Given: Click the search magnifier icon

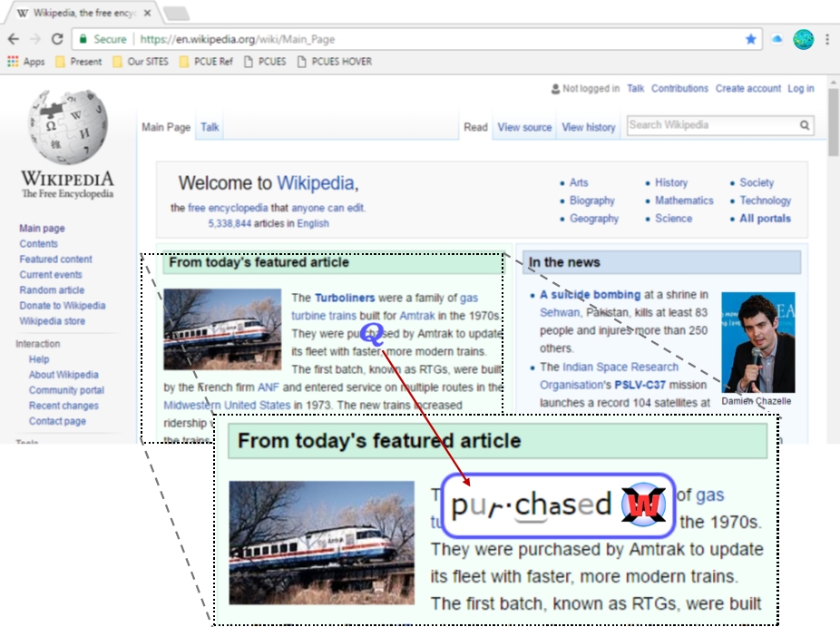Looking at the screenshot, I should click(x=804, y=125).
